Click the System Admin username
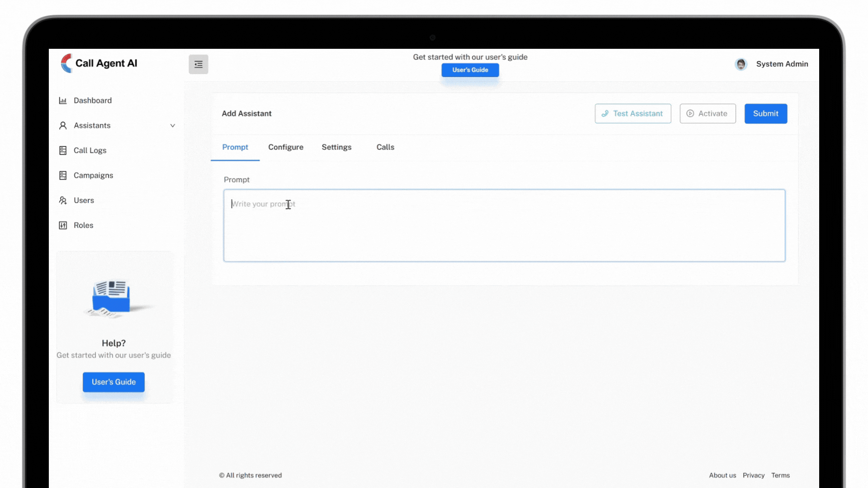Viewport: 868px width, 488px height. [782, 64]
